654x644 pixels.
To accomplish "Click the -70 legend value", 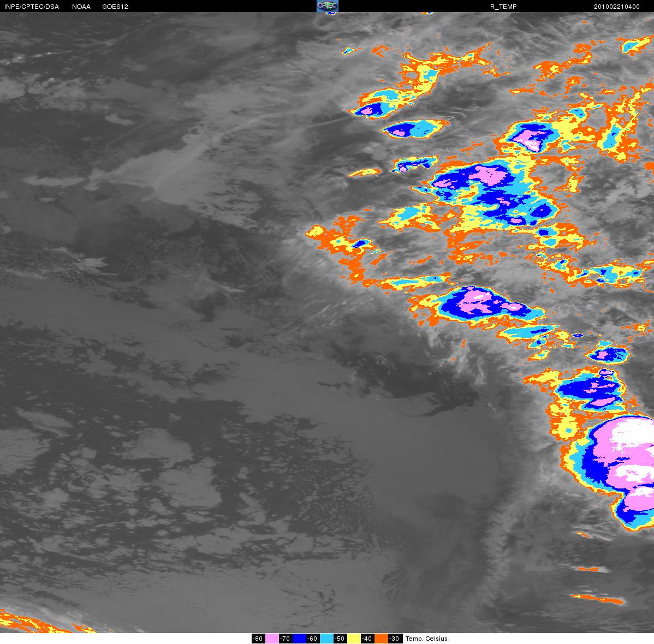I will click(x=286, y=639).
